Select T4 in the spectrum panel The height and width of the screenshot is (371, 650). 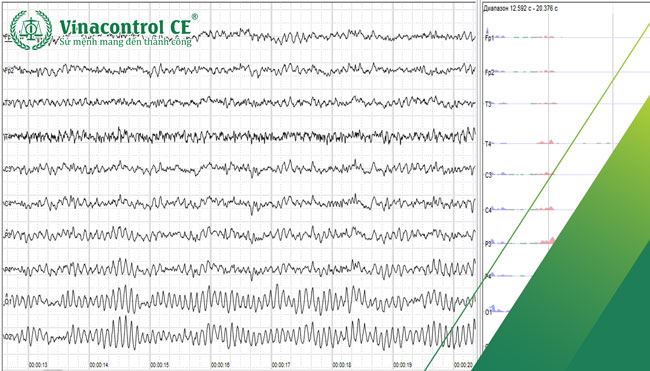(x=488, y=144)
